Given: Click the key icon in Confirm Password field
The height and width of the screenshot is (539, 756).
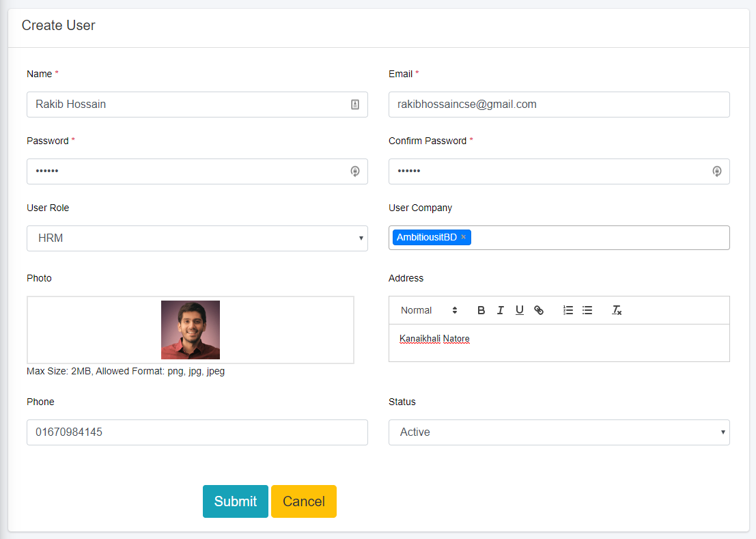Looking at the screenshot, I should [x=716, y=171].
